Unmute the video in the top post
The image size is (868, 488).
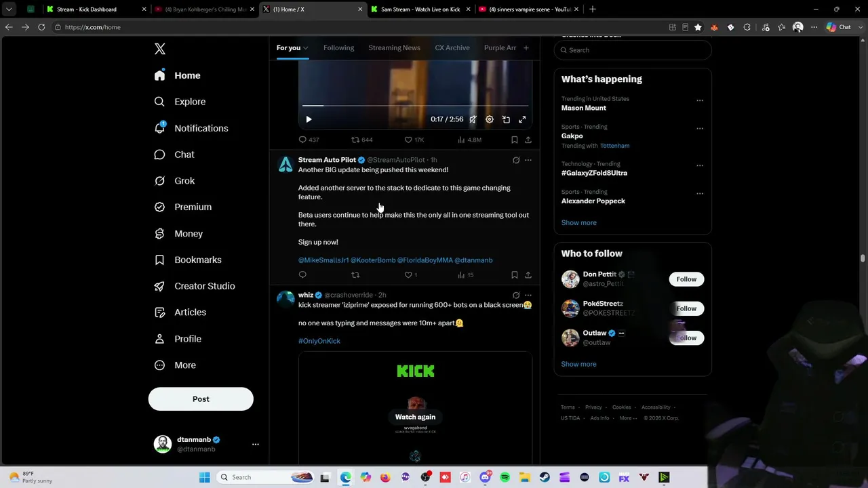click(473, 119)
